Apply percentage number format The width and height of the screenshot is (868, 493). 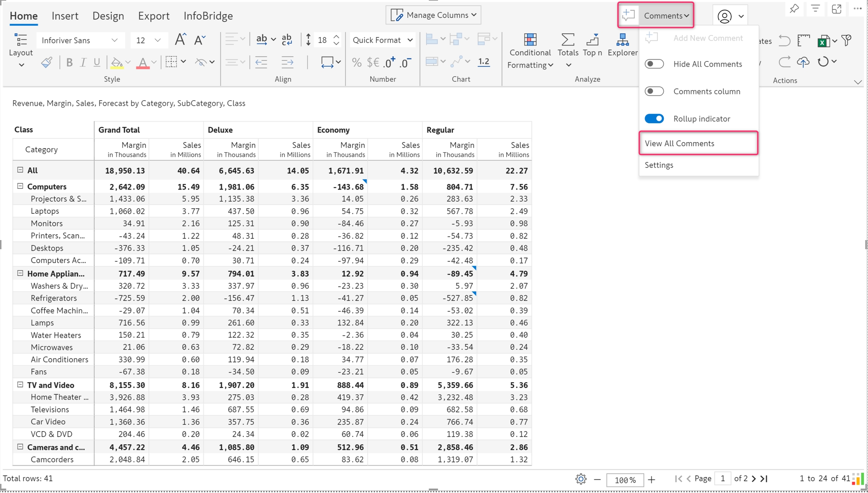click(x=356, y=62)
